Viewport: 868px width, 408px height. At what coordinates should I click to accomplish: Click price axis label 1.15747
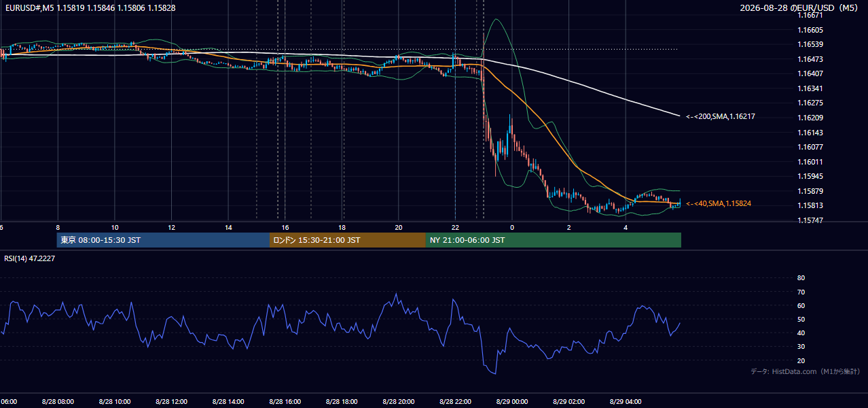pos(810,220)
